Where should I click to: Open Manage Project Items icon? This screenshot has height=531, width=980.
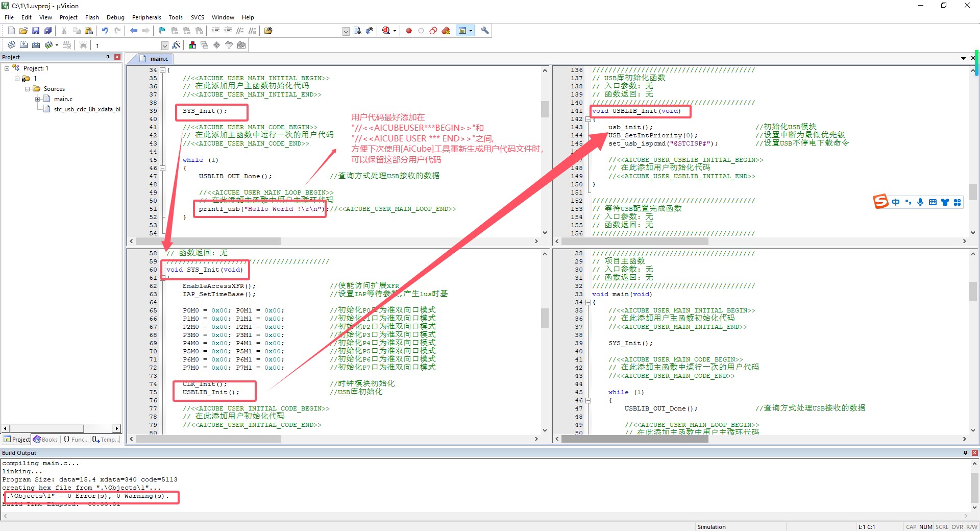pyautogui.click(x=192, y=45)
